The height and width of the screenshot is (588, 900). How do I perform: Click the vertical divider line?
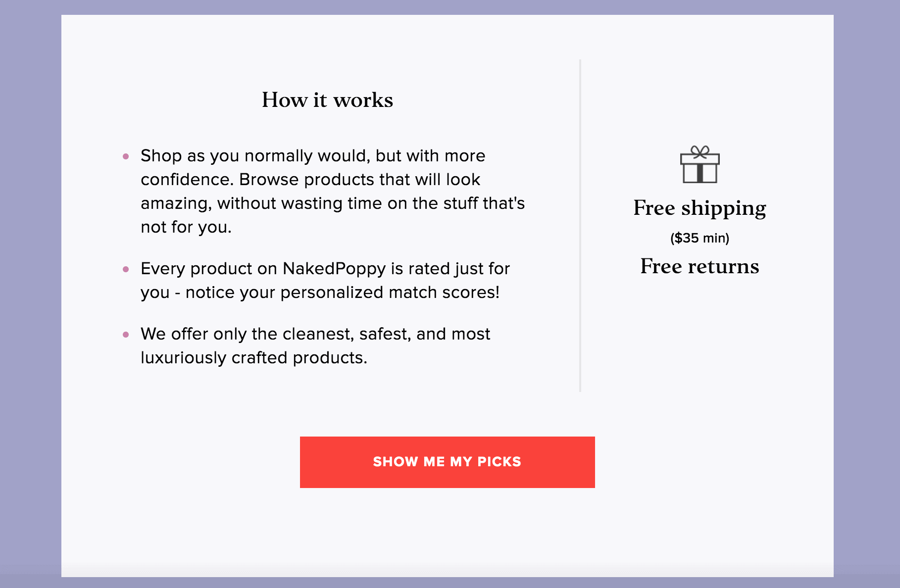pos(580,226)
